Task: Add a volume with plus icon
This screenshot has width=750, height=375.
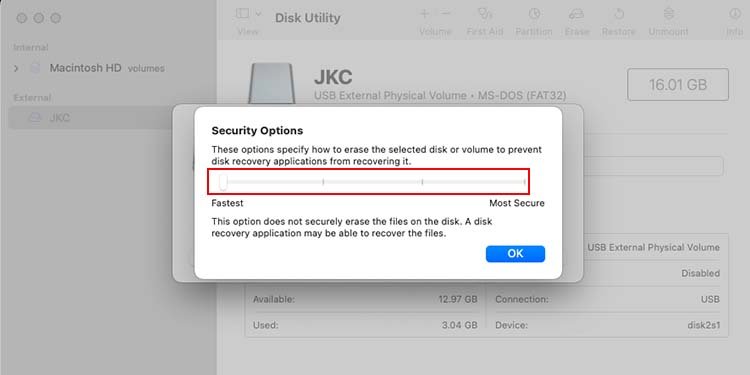Action: click(424, 13)
